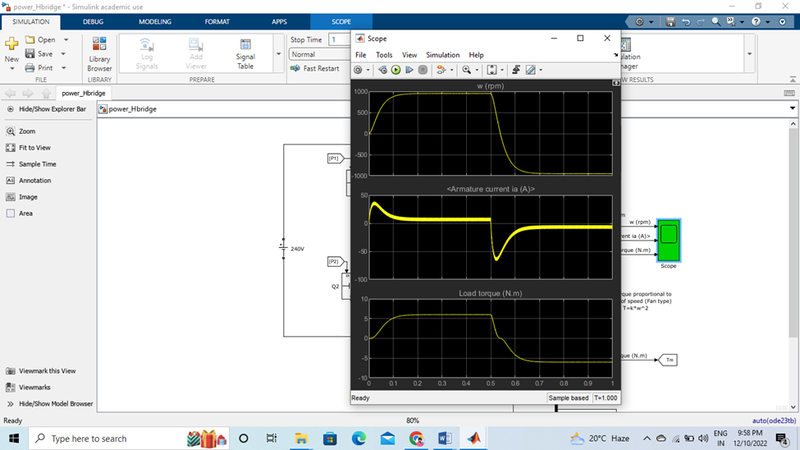Click the green Scope block in model
This screenshot has width=800, height=450.
click(x=668, y=240)
